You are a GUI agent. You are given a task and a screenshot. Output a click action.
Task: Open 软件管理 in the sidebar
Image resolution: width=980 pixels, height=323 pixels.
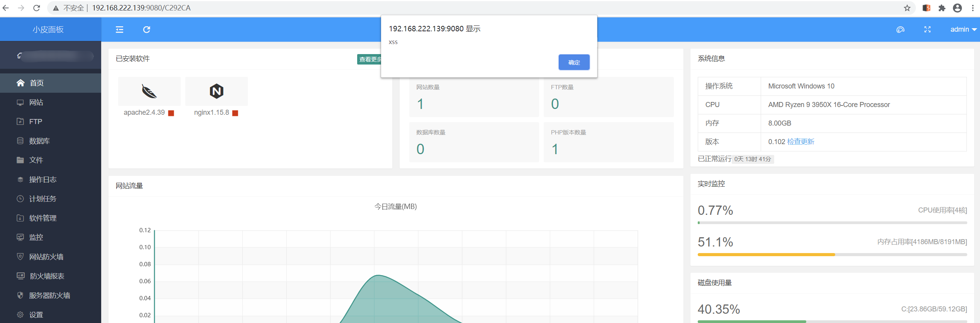[51, 218]
